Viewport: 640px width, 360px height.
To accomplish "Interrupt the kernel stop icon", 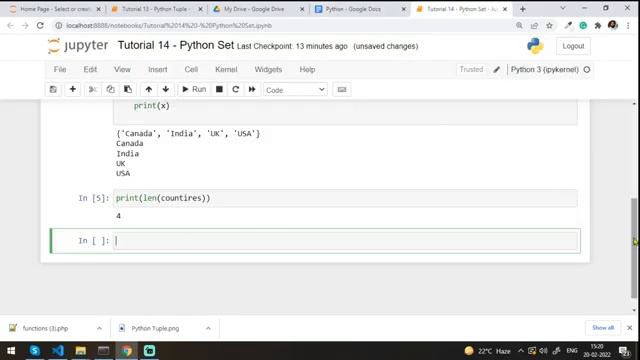I will 219,89.
